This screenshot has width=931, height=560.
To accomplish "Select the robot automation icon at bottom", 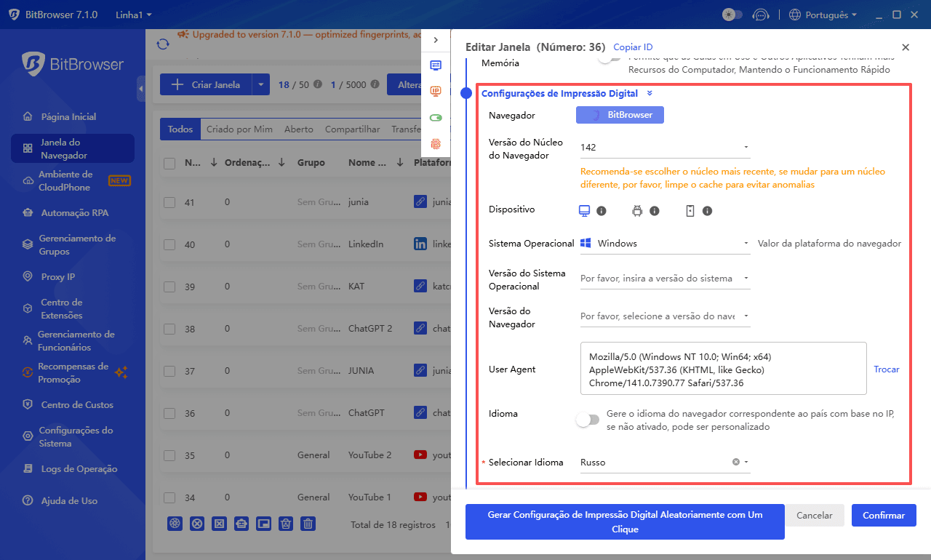I will 241,523.
